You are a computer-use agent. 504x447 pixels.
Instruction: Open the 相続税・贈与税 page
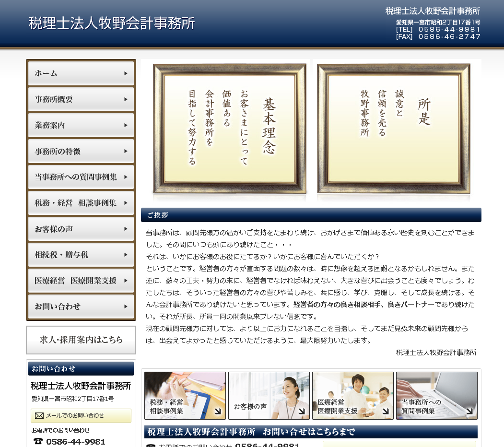point(80,255)
